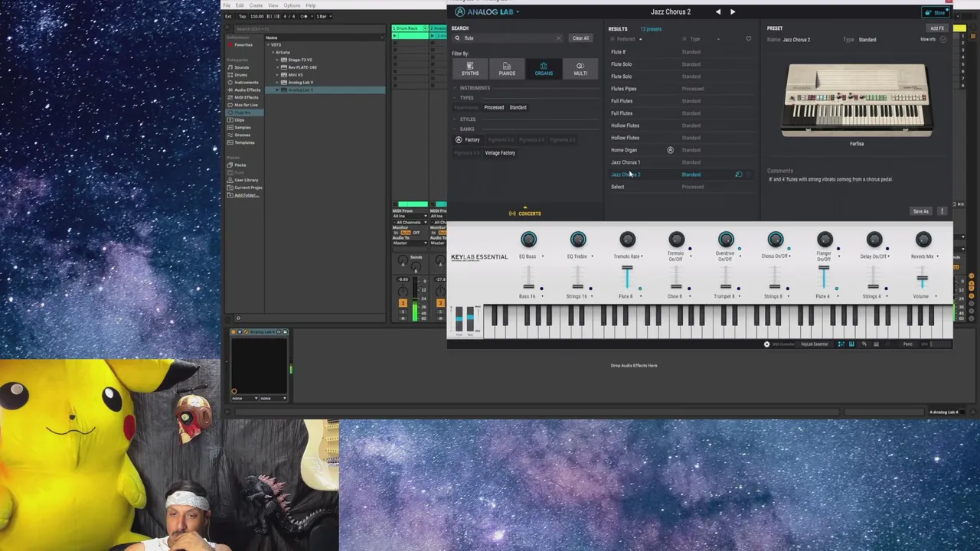Click the Panic button
This screenshot has width=980, height=551.
point(907,344)
